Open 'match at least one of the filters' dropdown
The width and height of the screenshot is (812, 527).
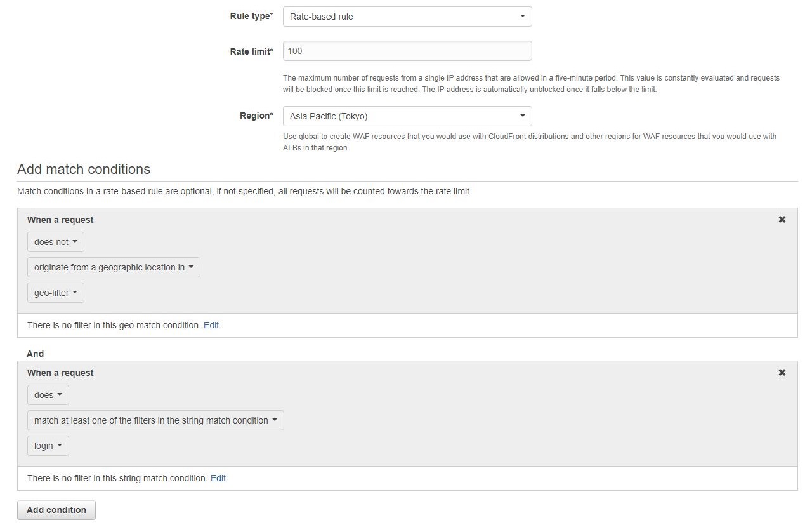[155, 420]
